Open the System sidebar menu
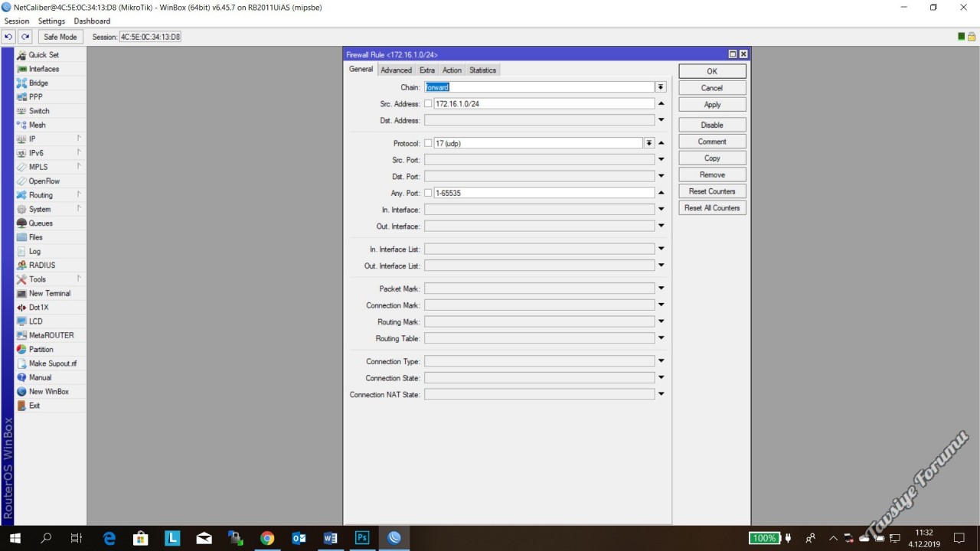980x551 pixels. [40, 209]
